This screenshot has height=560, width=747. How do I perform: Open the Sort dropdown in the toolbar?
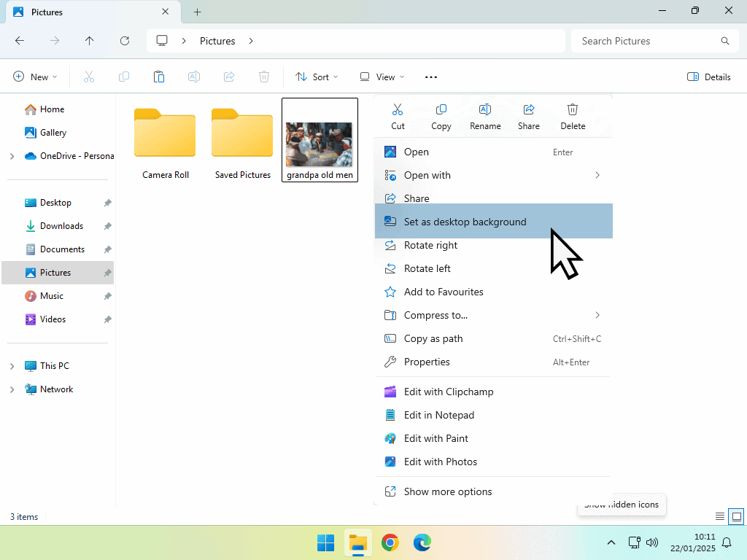click(x=317, y=77)
